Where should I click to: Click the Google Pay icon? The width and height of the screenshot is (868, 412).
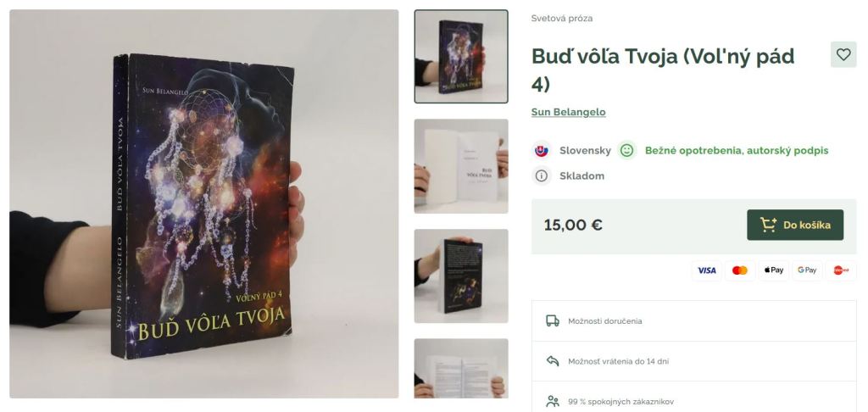[x=807, y=270]
